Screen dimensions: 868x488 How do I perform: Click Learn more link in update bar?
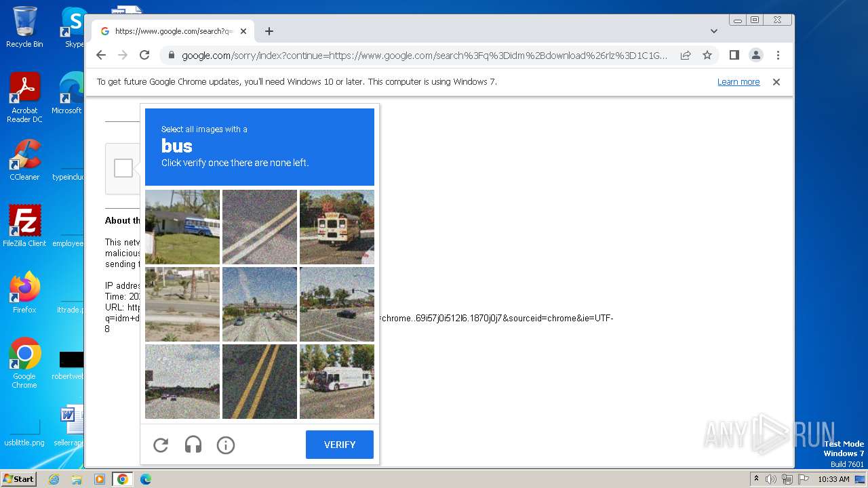pos(738,82)
